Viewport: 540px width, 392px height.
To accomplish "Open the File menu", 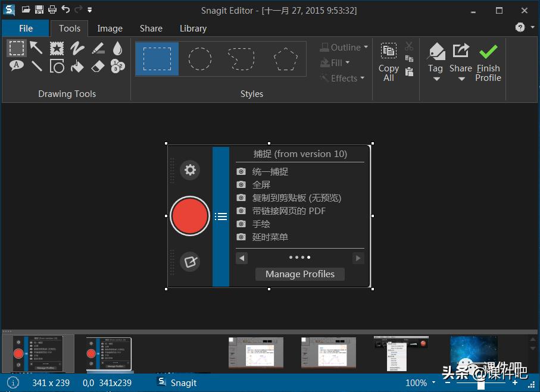I will 26,28.
